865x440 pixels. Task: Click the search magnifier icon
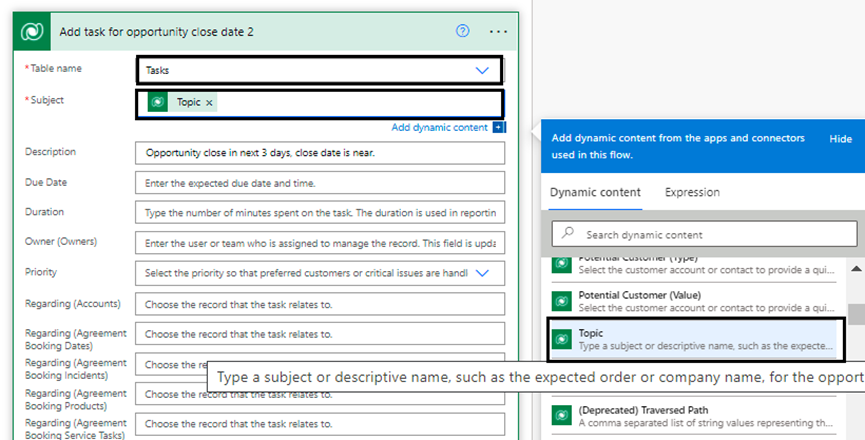568,234
